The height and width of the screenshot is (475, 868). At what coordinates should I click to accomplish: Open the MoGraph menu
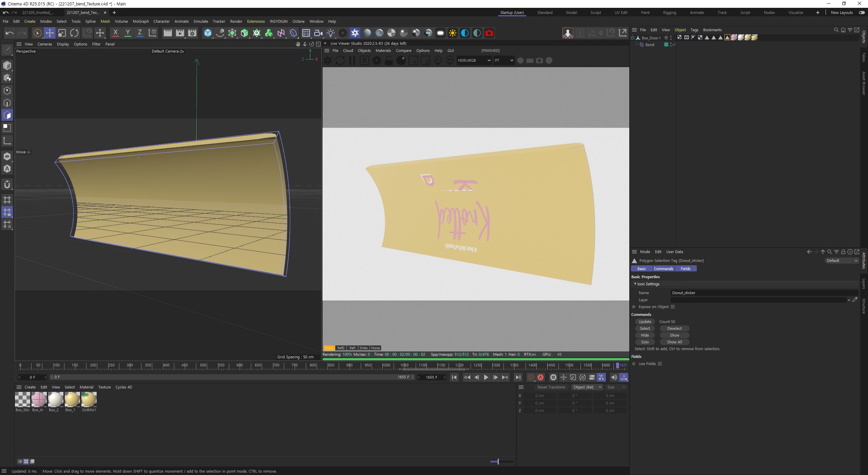coord(141,21)
